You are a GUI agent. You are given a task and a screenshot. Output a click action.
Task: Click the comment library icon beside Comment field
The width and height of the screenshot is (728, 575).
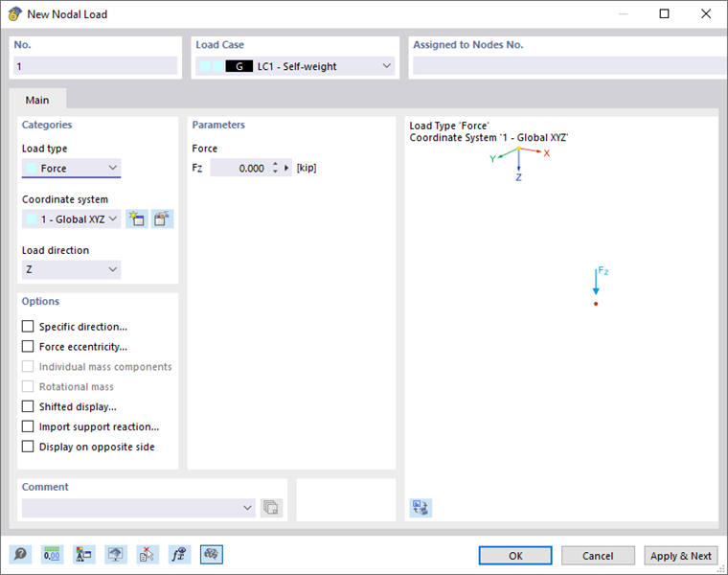point(271,507)
